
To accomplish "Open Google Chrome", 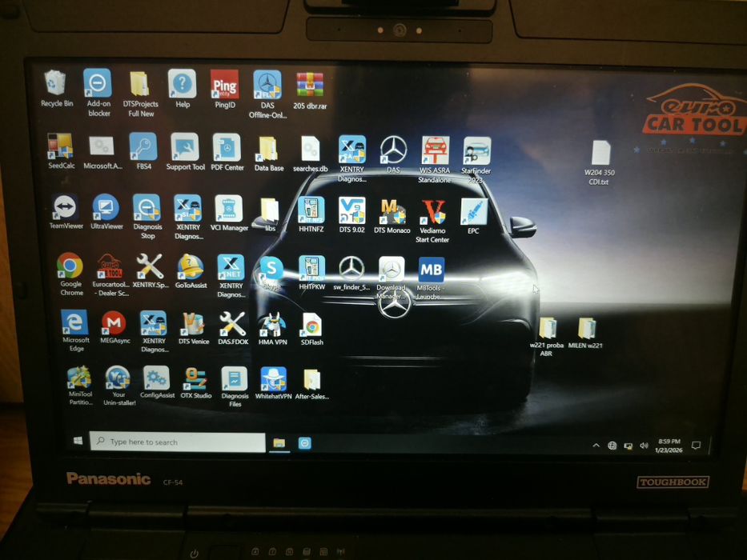I will click(x=70, y=266).
